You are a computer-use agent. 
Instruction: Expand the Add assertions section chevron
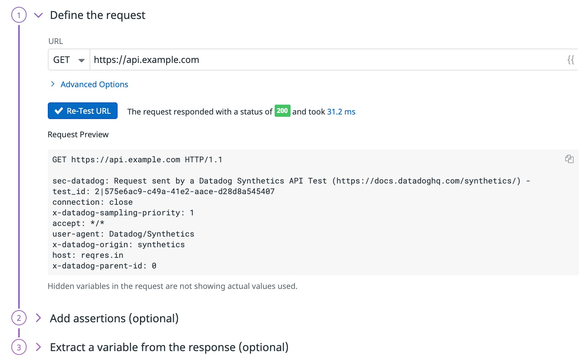pyautogui.click(x=38, y=318)
